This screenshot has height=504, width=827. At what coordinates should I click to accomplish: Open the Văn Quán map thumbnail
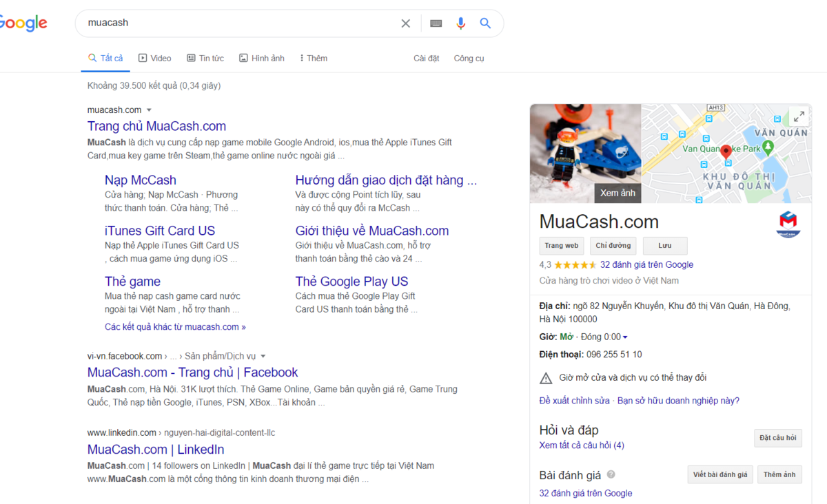click(726, 154)
